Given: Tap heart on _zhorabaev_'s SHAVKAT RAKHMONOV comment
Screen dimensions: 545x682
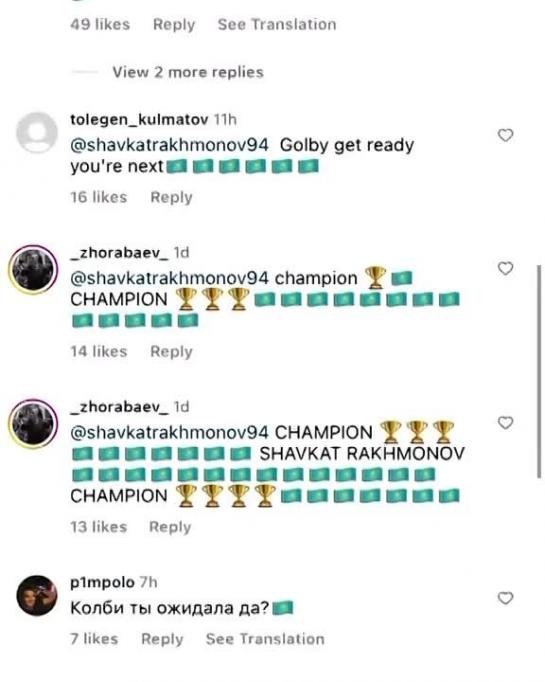Looking at the screenshot, I should 505,422.
